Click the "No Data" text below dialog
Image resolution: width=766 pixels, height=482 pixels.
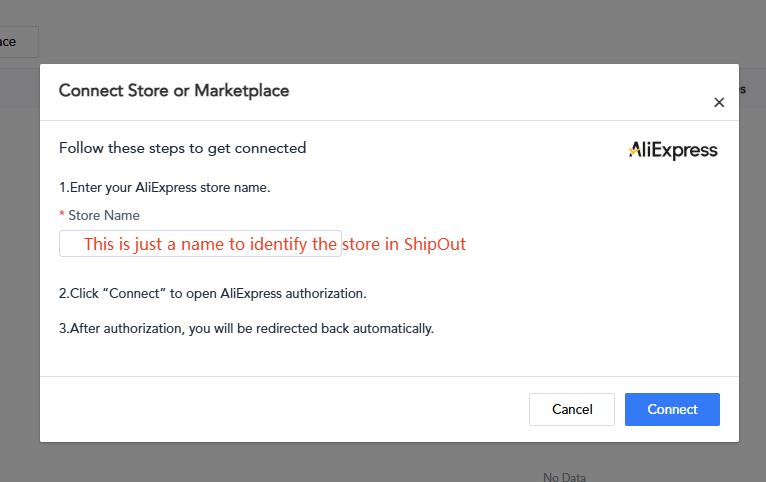pyautogui.click(x=564, y=477)
